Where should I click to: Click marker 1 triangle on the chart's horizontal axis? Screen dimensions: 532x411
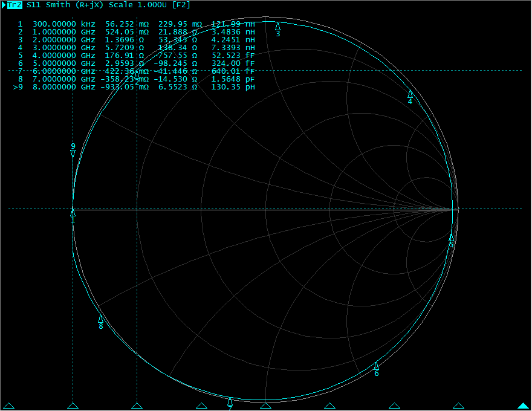73,213
